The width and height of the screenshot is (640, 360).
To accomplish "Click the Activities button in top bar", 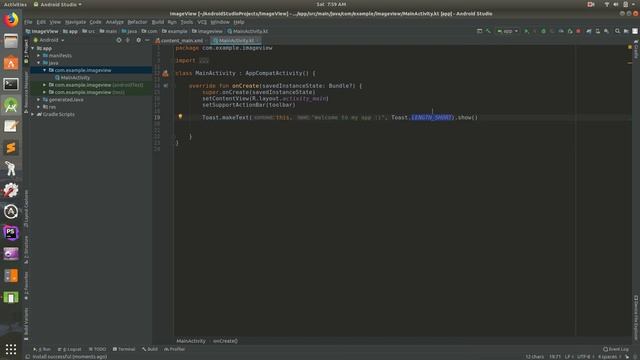I will (15, 4).
